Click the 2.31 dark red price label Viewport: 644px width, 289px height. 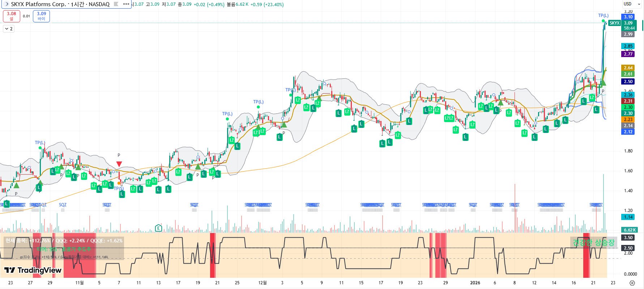628,101
